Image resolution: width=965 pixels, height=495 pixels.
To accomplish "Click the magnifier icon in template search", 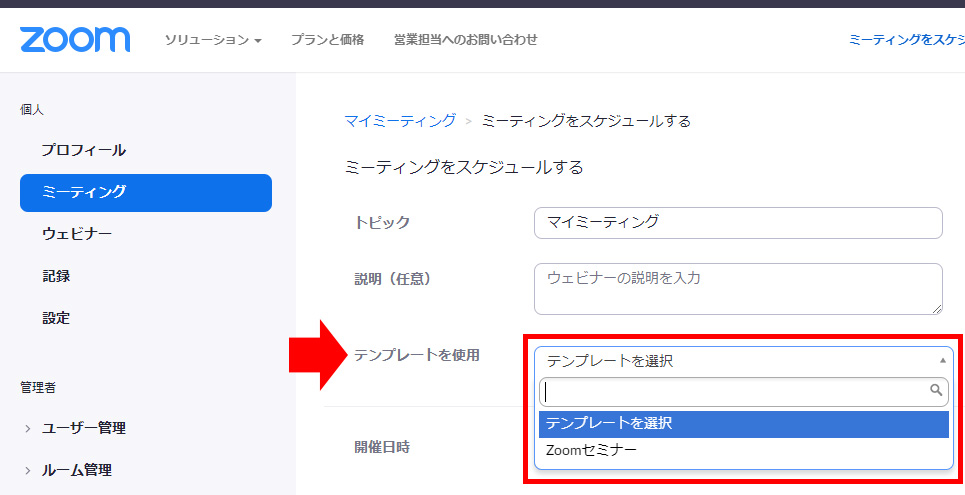I will tap(936, 391).
